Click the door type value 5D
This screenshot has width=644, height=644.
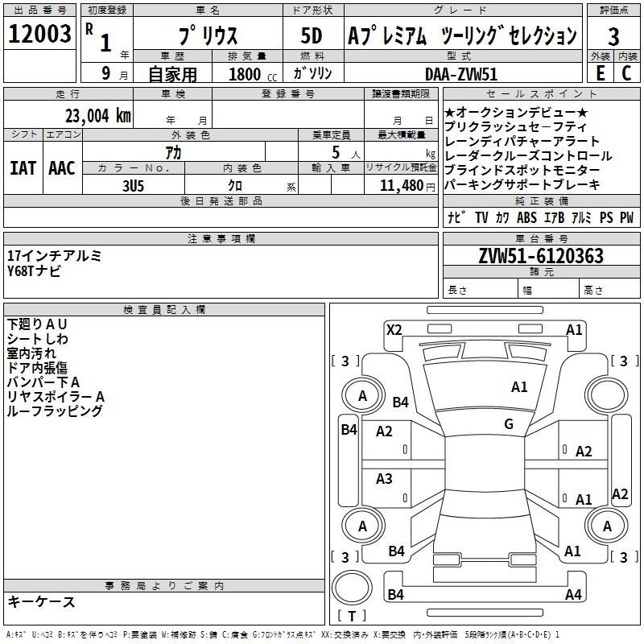312,35
